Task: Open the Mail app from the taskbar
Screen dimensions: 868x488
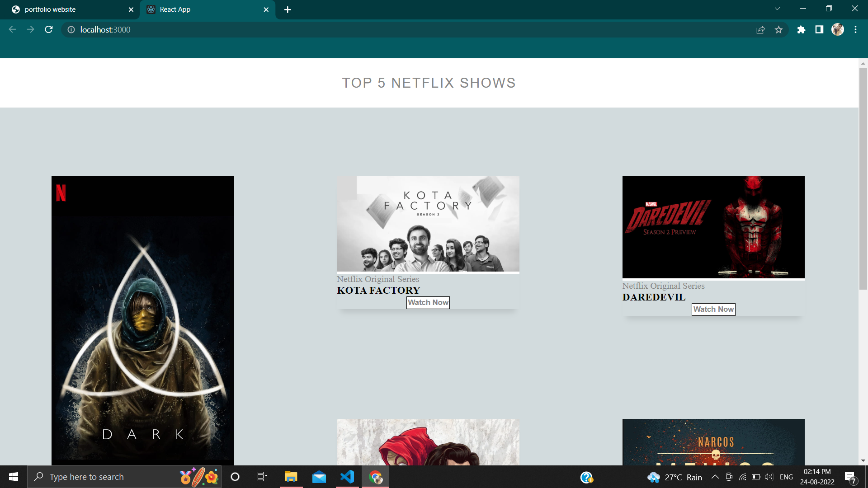Action: point(319,477)
